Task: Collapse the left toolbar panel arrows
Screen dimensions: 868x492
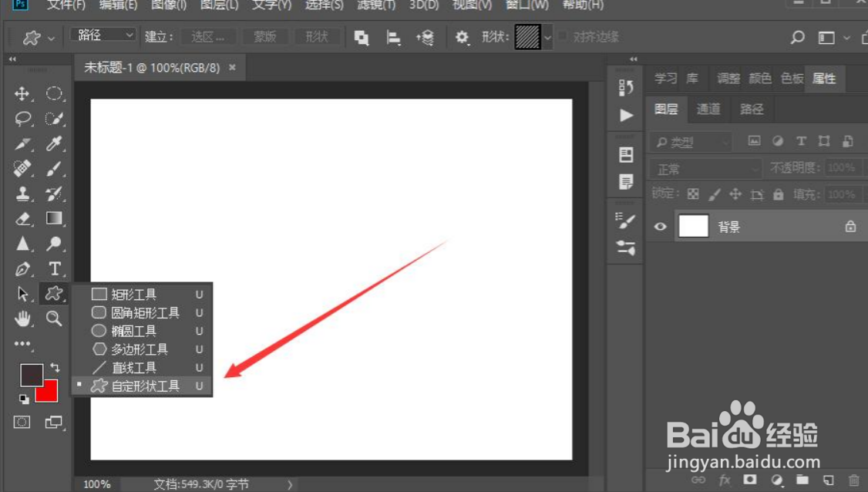Action: click(12, 59)
